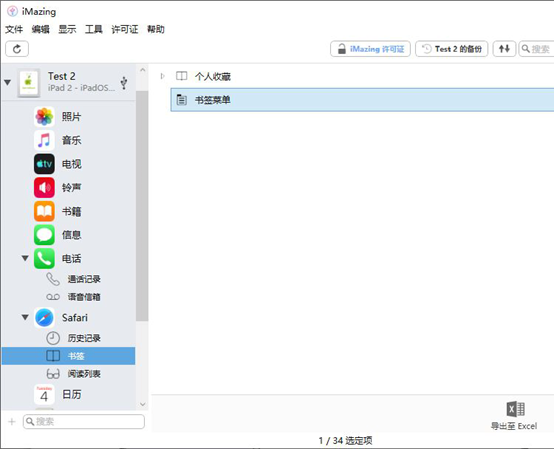Click sidebar scrollbar up arrow

tap(142, 70)
